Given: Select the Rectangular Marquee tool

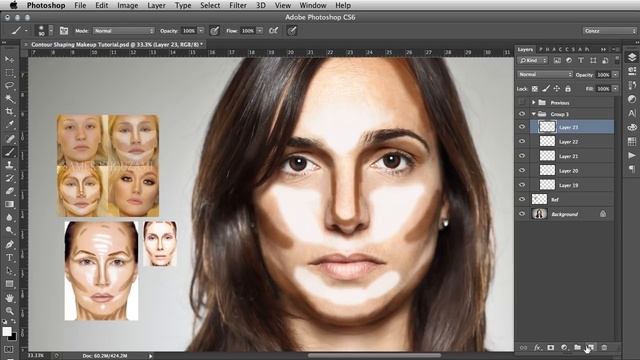Looking at the screenshot, I should coord(9,73).
